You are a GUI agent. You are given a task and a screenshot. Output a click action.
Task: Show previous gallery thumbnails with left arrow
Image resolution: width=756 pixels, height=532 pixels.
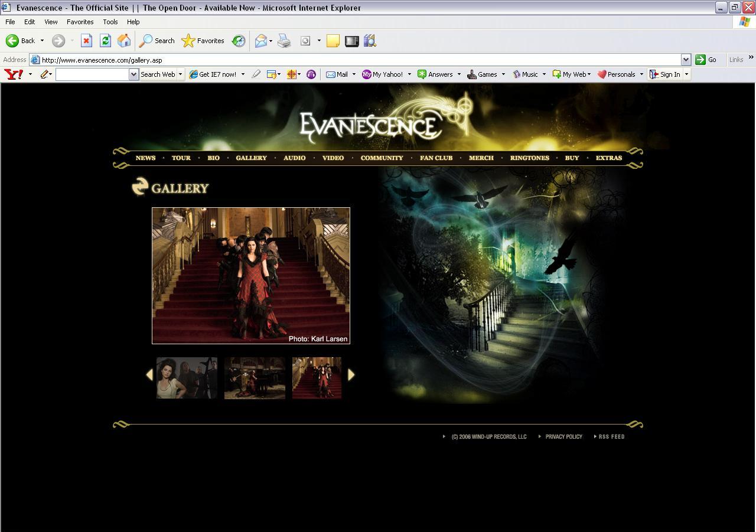(x=149, y=375)
